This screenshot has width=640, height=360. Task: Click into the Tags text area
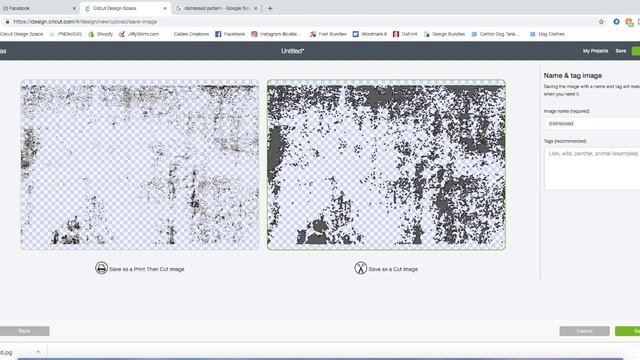click(x=592, y=169)
